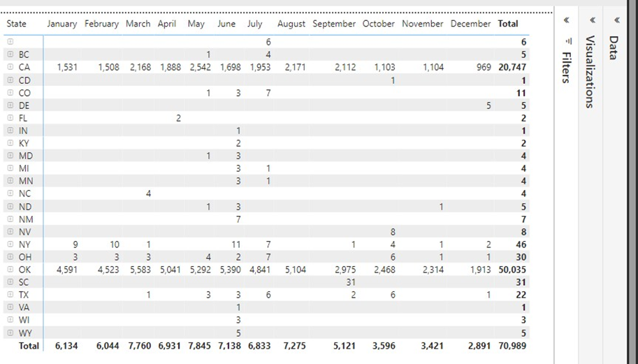The width and height of the screenshot is (638, 364).
Task: Expand the FL row
Action: (10, 118)
